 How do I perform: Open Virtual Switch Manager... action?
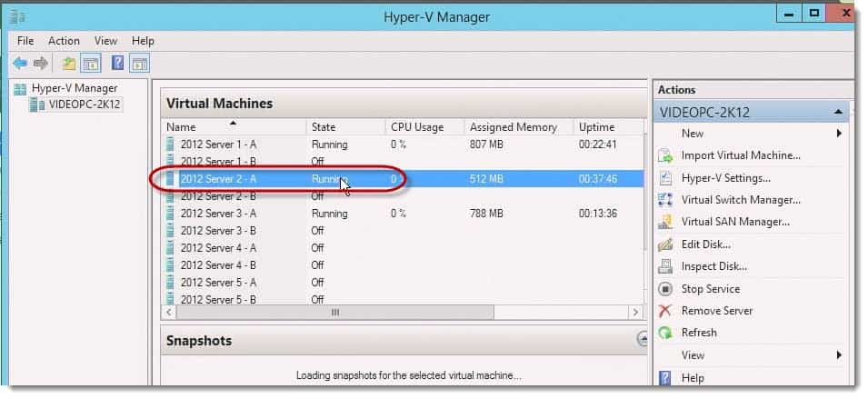coord(741,200)
